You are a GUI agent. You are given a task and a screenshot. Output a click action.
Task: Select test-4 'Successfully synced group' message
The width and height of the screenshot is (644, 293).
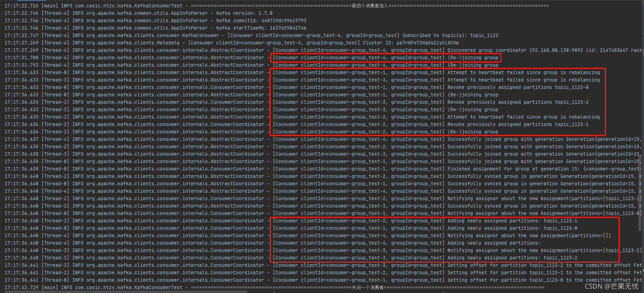coord(545,191)
